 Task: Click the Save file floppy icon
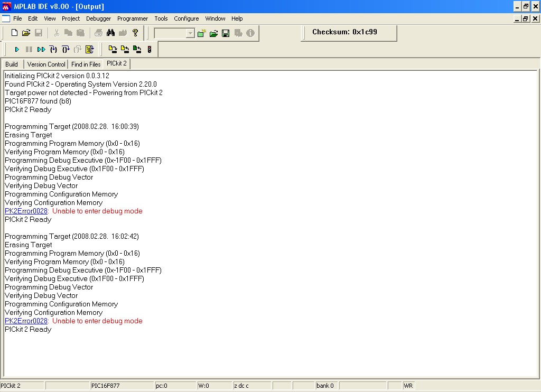38,33
